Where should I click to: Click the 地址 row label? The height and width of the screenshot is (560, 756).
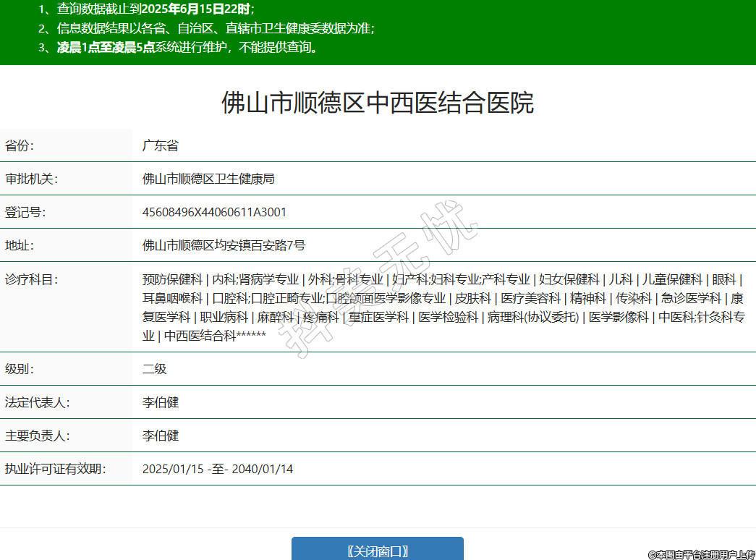20,245
